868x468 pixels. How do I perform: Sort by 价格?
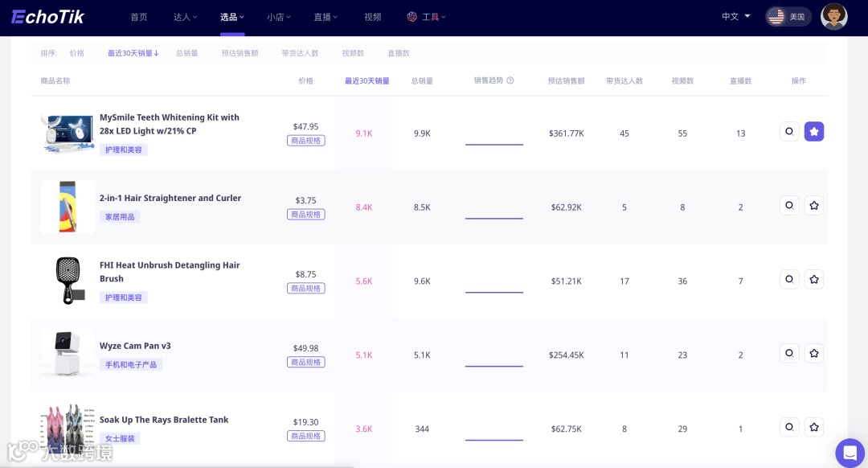tap(77, 53)
